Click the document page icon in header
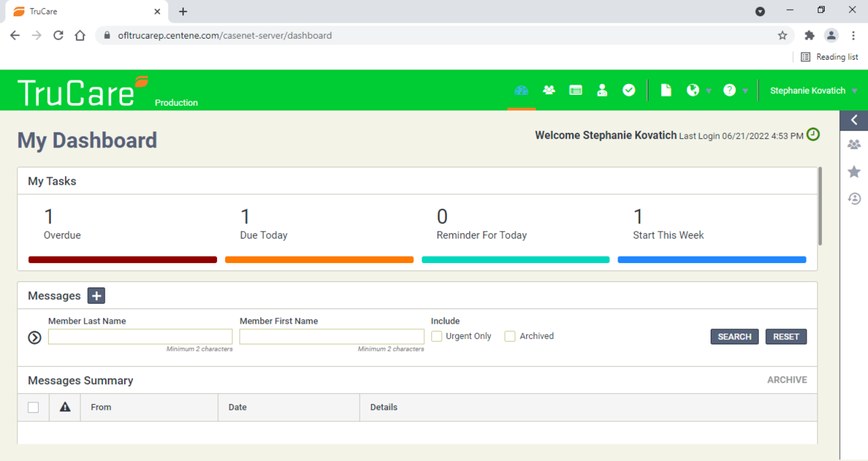The width and height of the screenshot is (868, 461). tap(666, 90)
